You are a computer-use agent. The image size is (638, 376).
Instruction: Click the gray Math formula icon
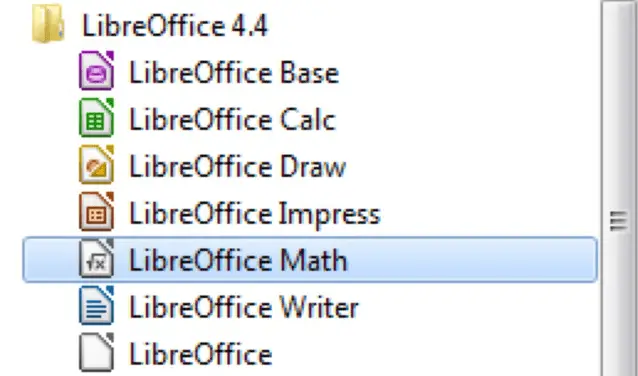(96, 259)
